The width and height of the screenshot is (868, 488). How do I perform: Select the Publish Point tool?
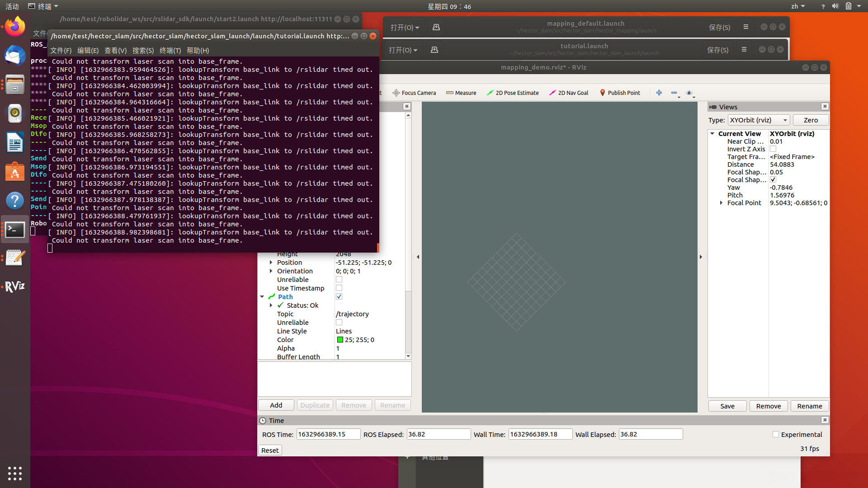[x=620, y=93]
